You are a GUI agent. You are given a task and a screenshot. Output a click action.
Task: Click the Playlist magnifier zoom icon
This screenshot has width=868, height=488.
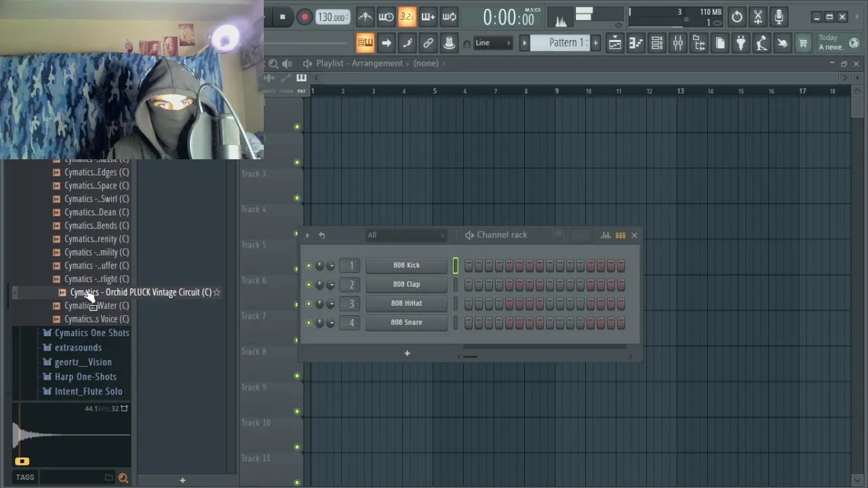click(273, 63)
